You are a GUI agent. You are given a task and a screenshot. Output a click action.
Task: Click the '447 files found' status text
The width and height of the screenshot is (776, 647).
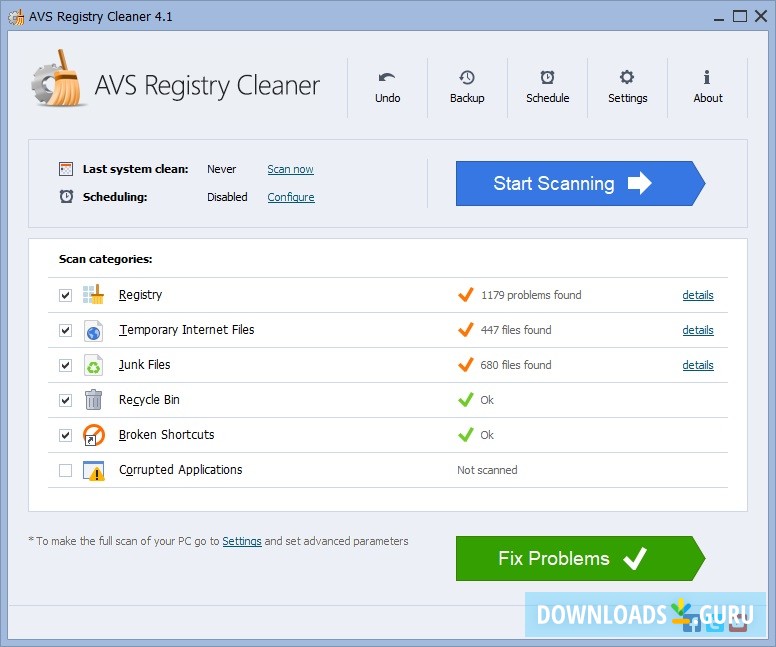point(516,330)
